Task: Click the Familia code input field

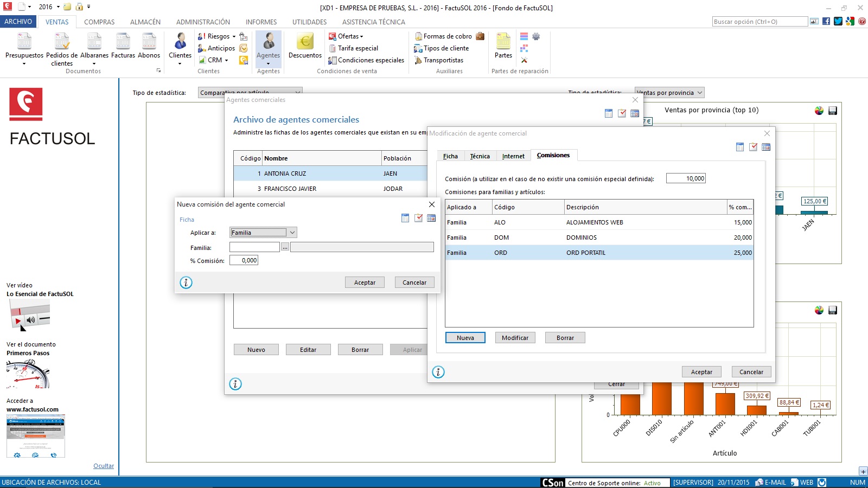Action: (x=254, y=247)
